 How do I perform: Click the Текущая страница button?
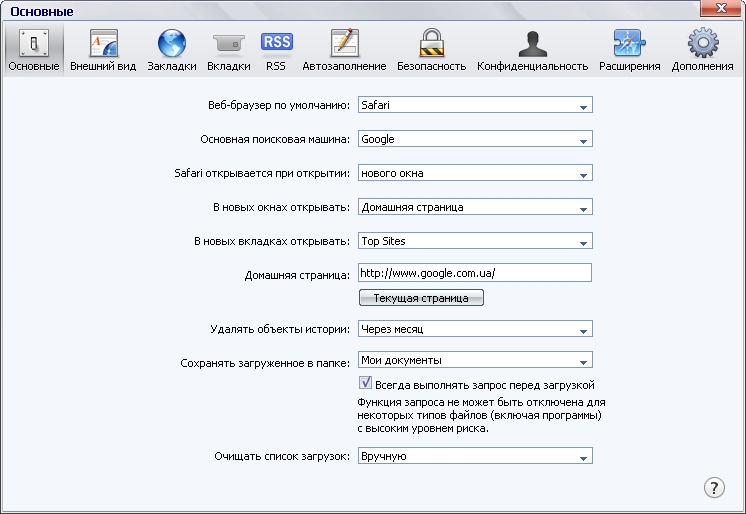coord(421,298)
